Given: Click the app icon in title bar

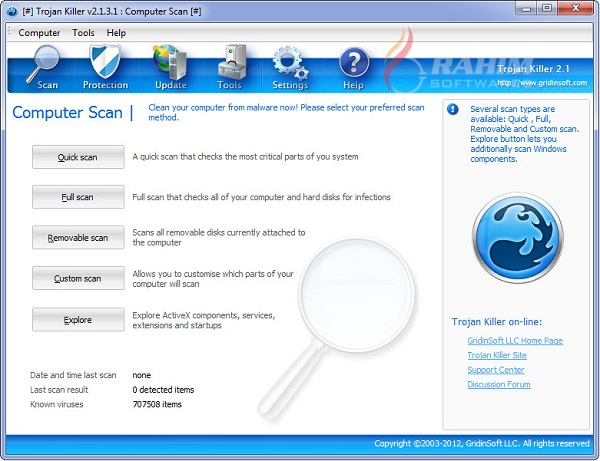Looking at the screenshot, I should coord(12,11).
